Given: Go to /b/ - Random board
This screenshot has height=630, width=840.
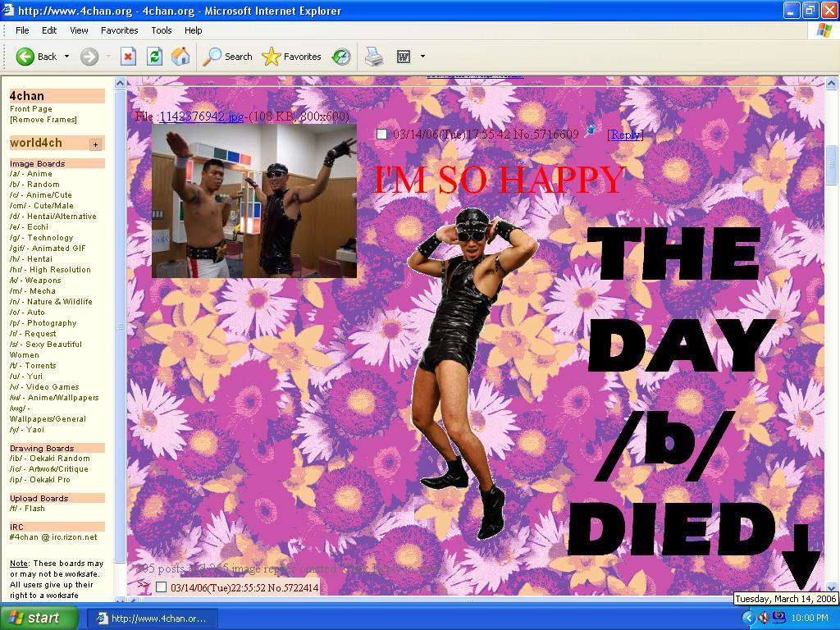Looking at the screenshot, I should tap(34, 185).
